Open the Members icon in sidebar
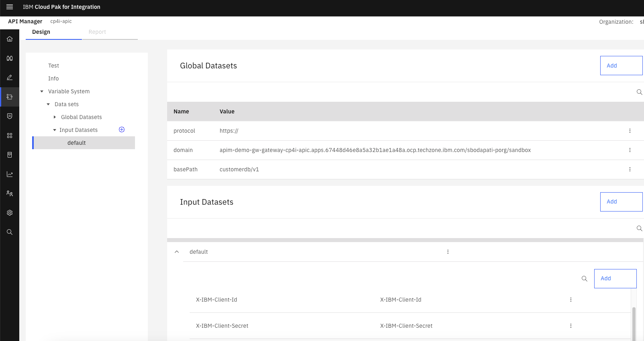The image size is (644, 341). click(10, 193)
